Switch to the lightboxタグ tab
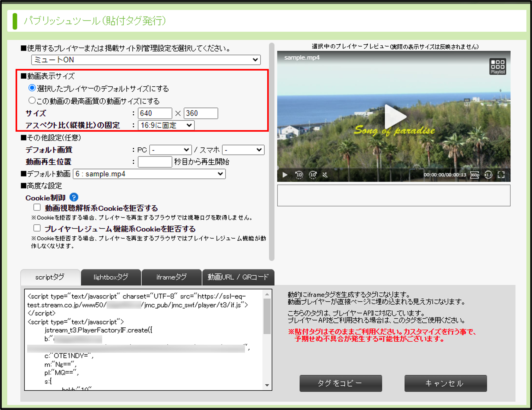The image size is (532, 410). click(111, 277)
